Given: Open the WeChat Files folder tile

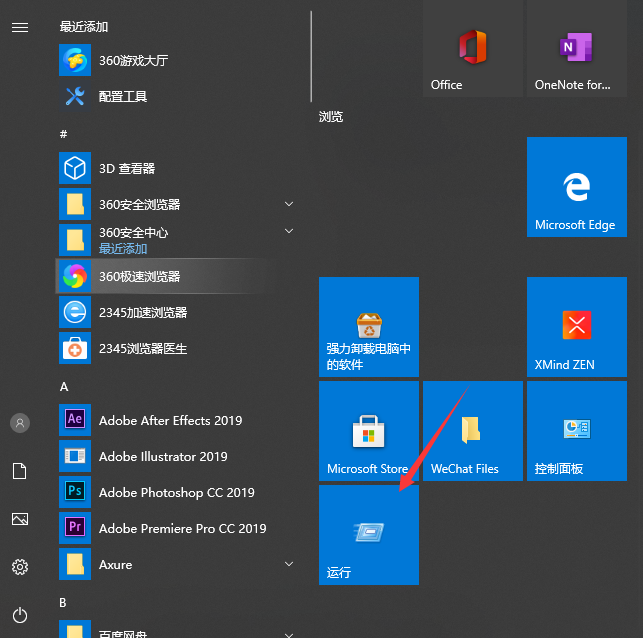Looking at the screenshot, I should [x=472, y=431].
